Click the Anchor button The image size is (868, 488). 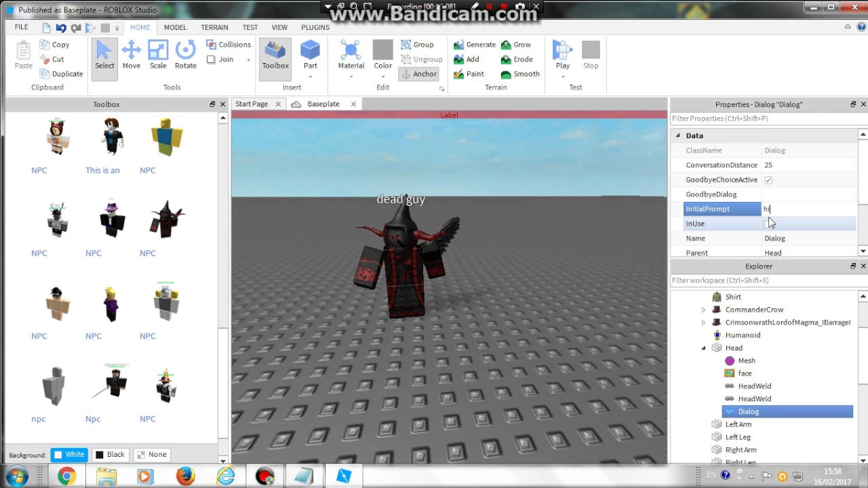tap(419, 74)
